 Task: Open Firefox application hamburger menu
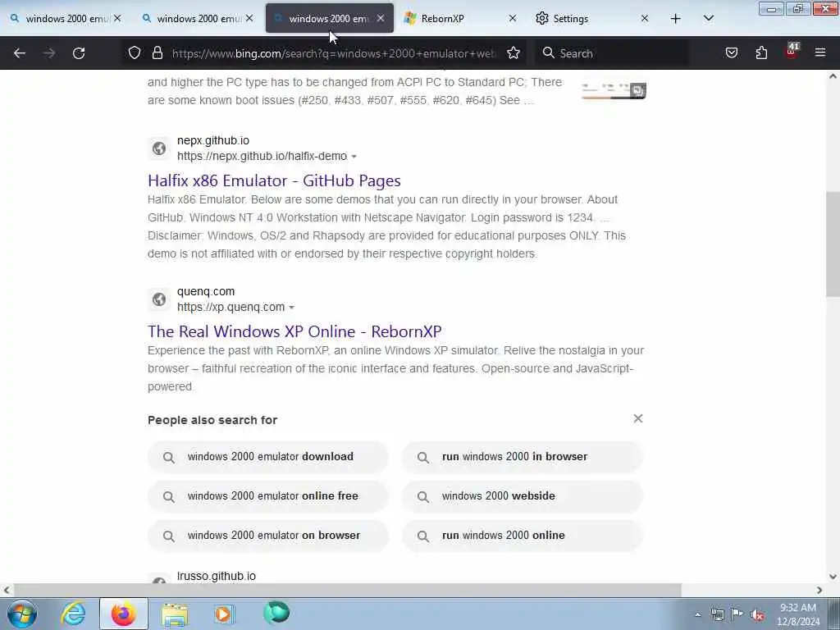820,52
